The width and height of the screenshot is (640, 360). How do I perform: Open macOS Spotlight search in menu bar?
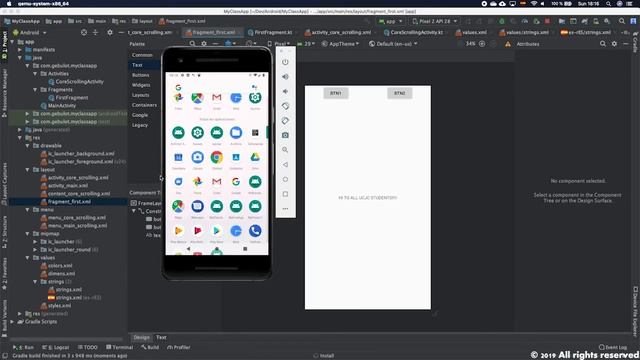[x=608, y=3]
